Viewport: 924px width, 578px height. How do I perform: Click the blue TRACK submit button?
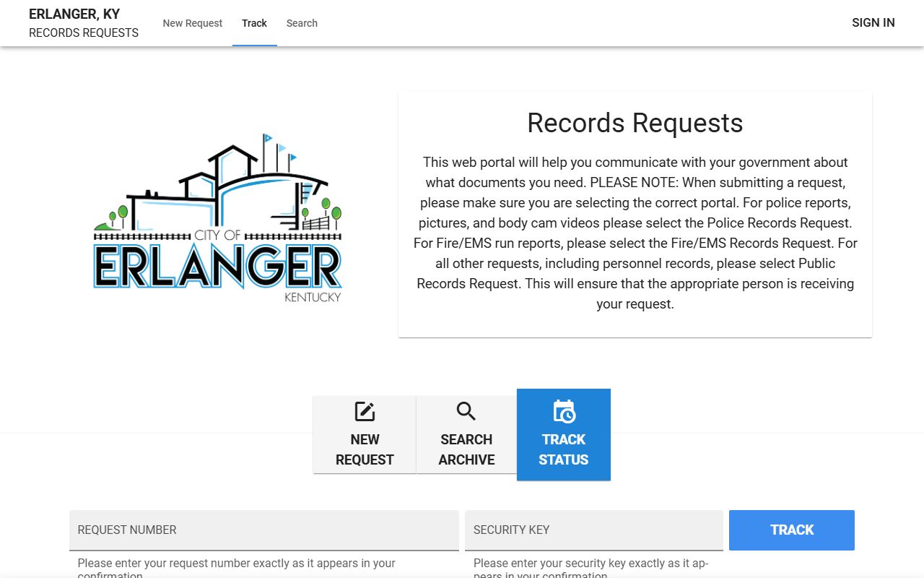pos(792,530)
